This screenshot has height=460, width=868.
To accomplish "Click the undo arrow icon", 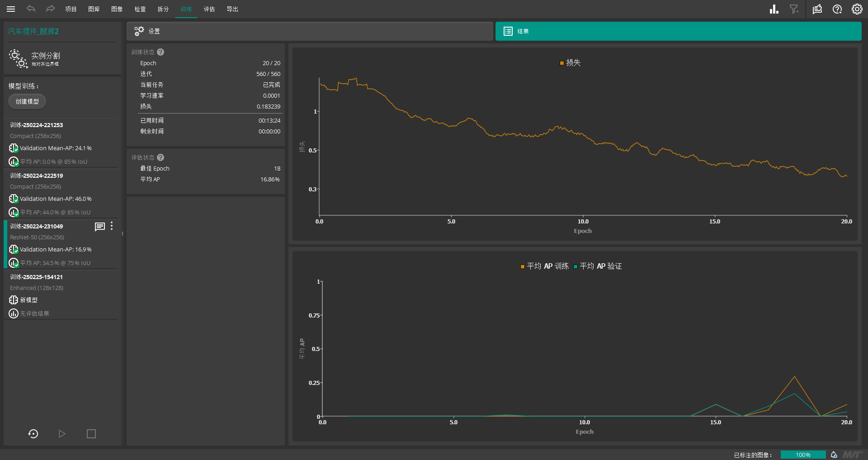I will (31, 9).
